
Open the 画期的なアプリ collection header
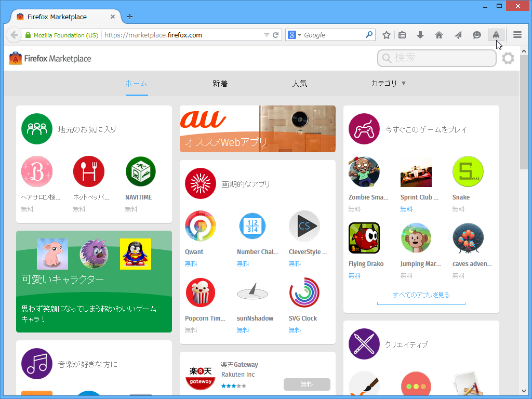pos(228,183)
